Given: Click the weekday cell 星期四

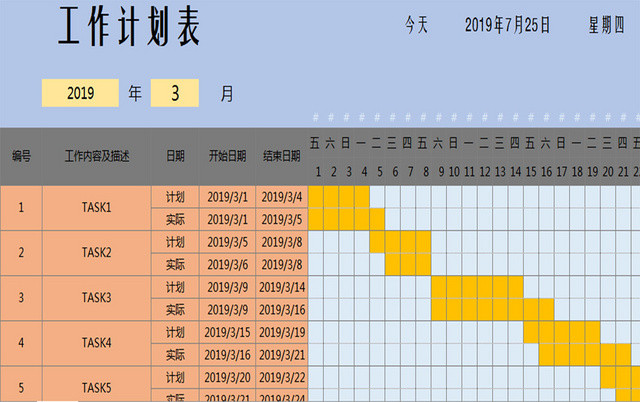Looking at the screenshot, I should pos(606,25).
